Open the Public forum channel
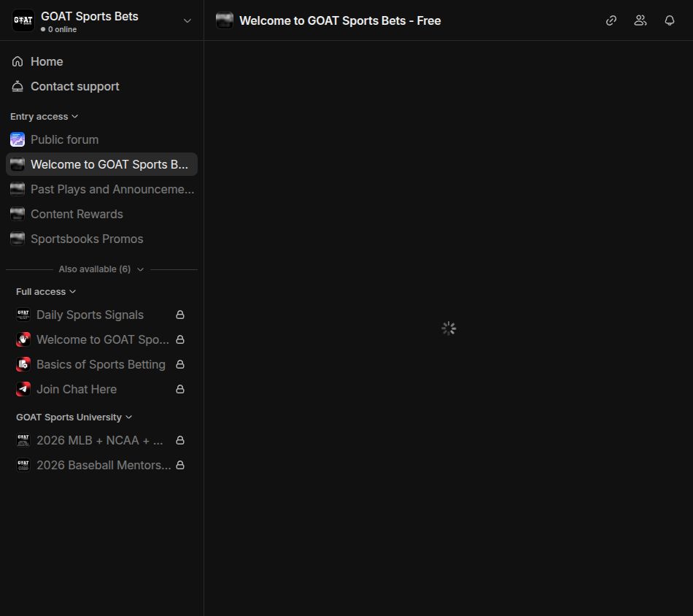 pyautogui.click(x=101, y=139)
